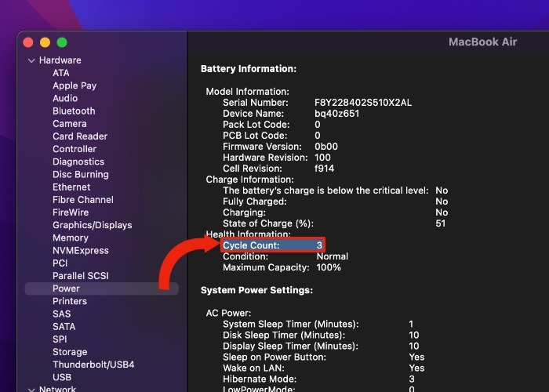Minimize the MacBook Air window

(45, 42)
